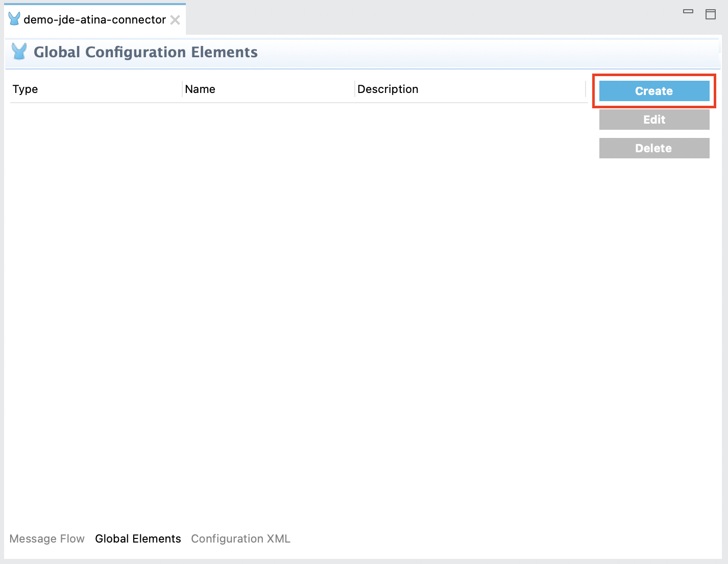The width and height of the screenshot is (728, 564).
Task: Click the divider between Name and Description columns
Action: coord(355,89)
